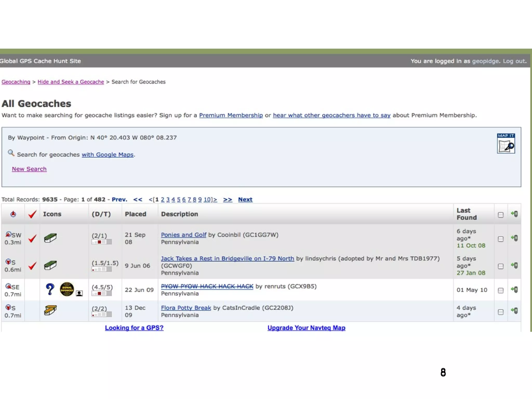Open Hide and Seek a Geocache breadcrumb

[71, 82]
